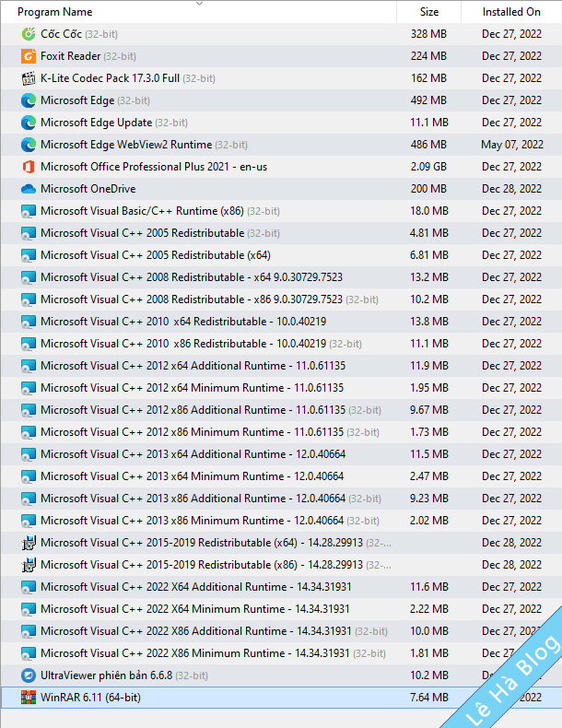The width and height of the screenshot is (562, 728).
Task: Click the Edge WebView2 Runtime icon
Action: pyautogui.click(x=29, y=145)
